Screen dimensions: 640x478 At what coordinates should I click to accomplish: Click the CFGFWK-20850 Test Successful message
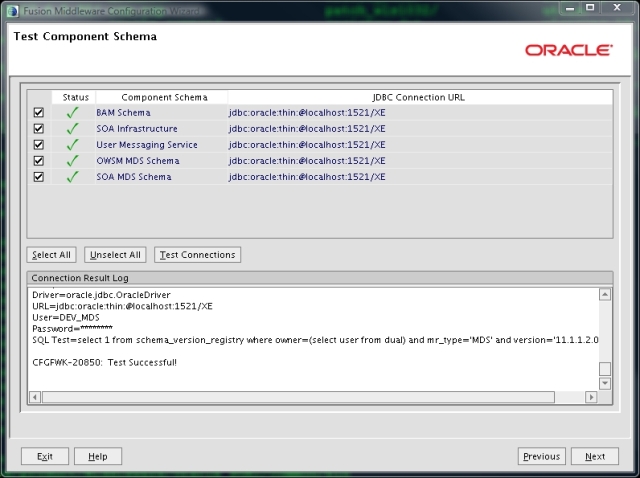click(104, 362)
